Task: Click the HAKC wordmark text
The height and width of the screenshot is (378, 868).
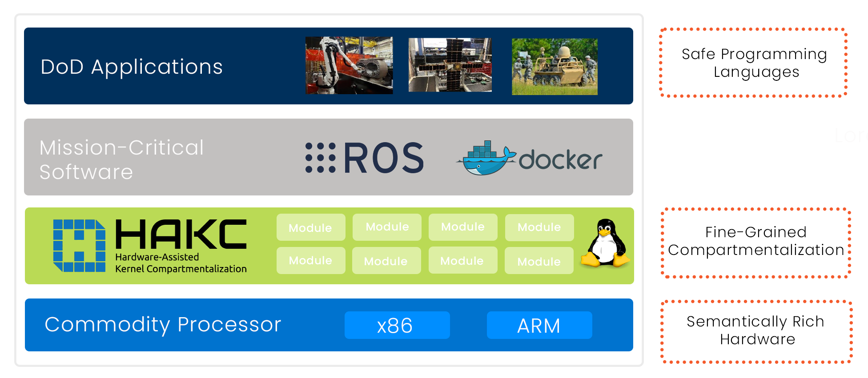Action: click(181, 234)
